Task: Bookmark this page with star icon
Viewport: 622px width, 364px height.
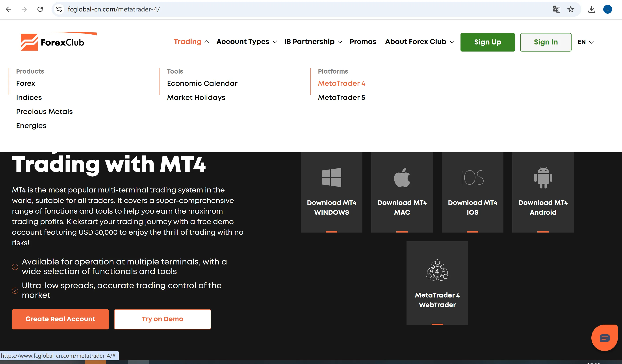Action: tap(571, 9)
